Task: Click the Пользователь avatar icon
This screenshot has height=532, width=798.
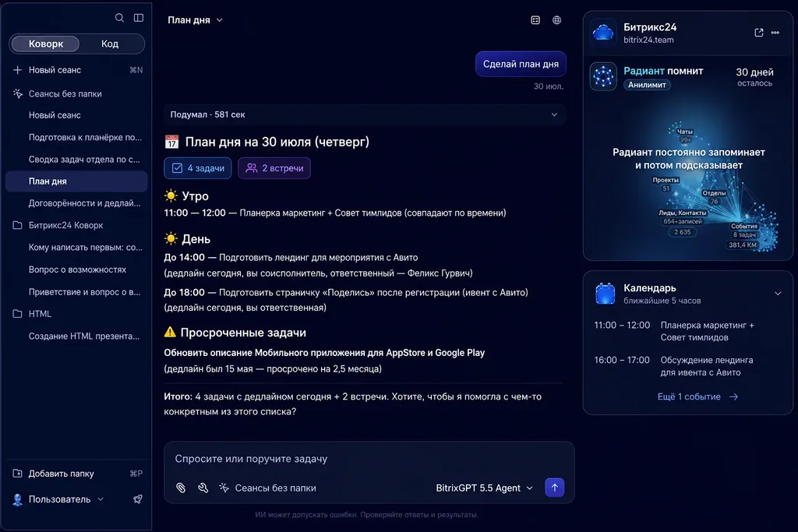Action: point(17,499)
